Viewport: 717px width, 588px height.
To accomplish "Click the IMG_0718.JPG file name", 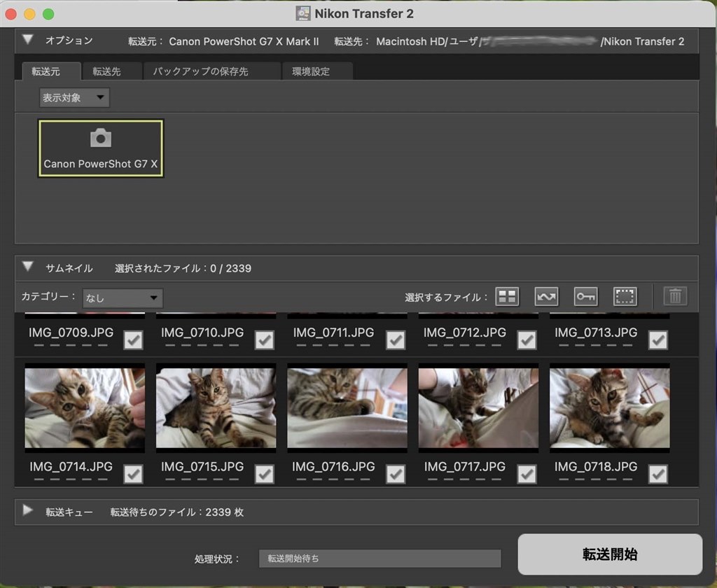I will coord(596,466).
